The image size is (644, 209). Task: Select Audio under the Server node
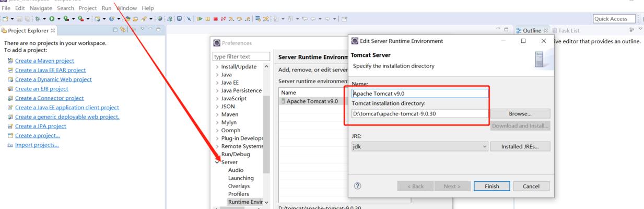click(236, 170)
